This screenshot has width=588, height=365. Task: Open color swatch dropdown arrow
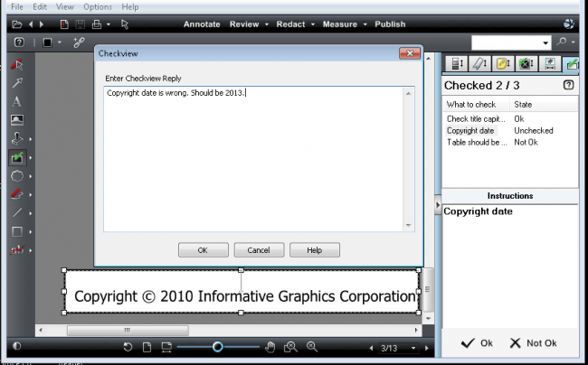point(59,42)
